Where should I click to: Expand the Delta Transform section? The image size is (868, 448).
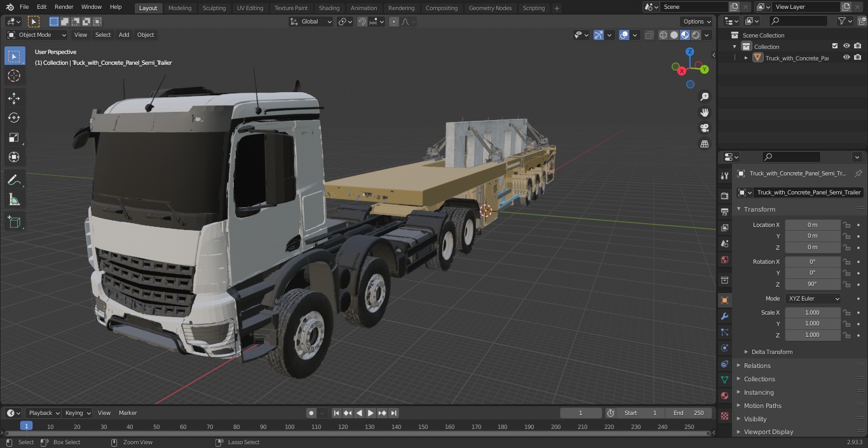771,352
